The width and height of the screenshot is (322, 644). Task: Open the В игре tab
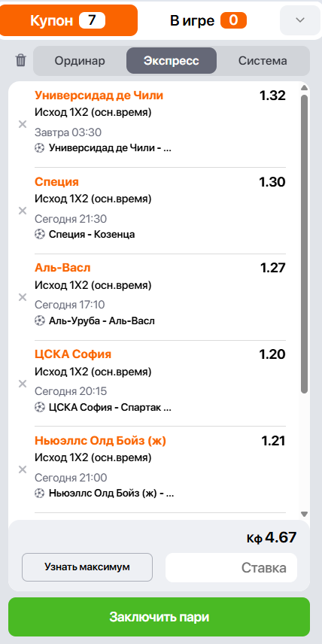point(208,20)
